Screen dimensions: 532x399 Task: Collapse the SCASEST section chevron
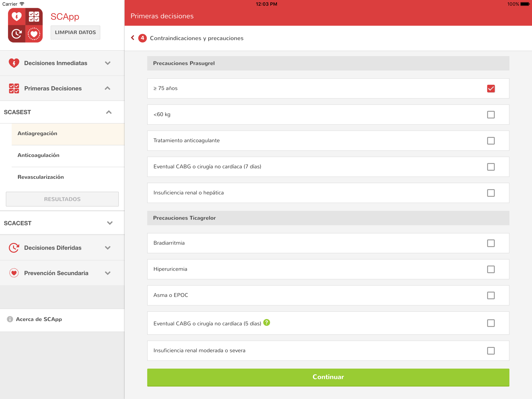pyautogui.click(x=109, y=112)
